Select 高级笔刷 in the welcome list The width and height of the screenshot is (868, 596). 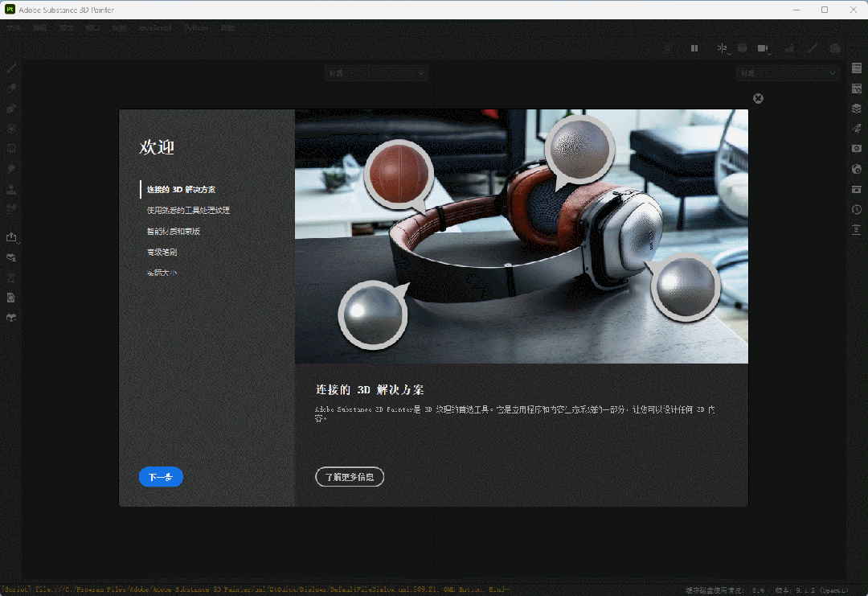(162, 252)
